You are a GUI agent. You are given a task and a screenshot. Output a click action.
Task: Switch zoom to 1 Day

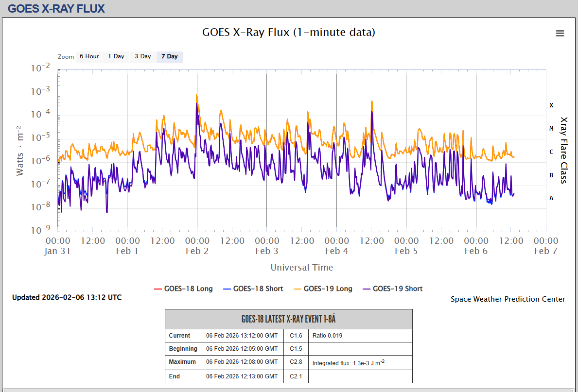[x=116, y=56]
